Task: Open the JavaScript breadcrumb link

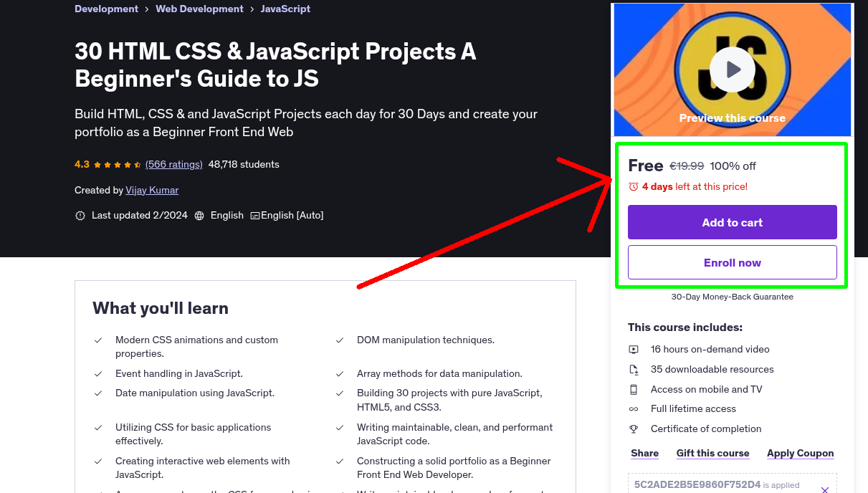Action: [285, 9]
